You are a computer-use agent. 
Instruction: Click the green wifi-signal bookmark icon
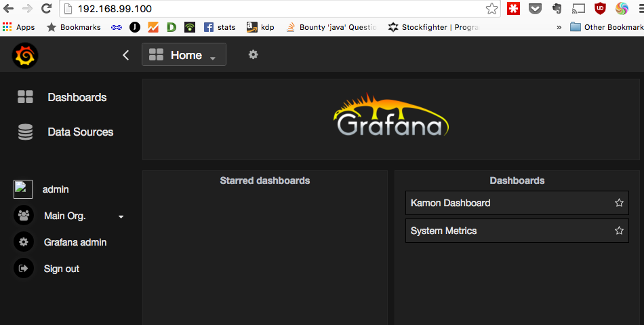click(190, 27)
